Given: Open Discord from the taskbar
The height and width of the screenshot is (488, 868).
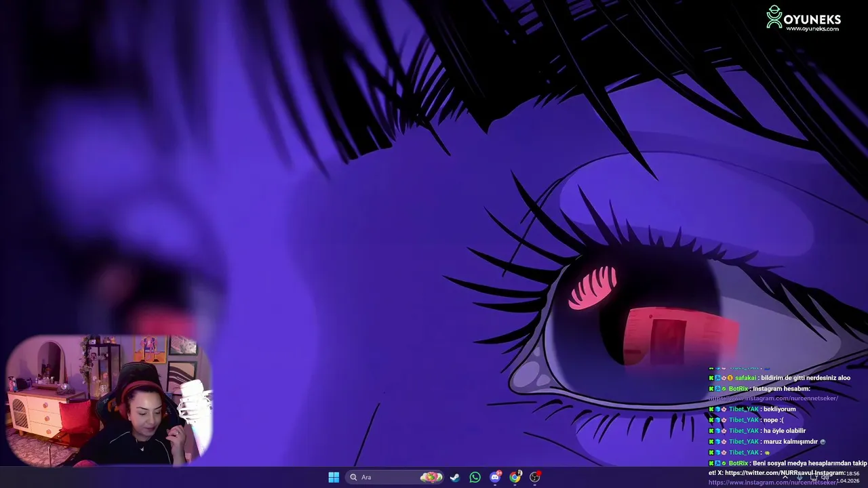Looking at the screenshot, I should click(495, 477).
